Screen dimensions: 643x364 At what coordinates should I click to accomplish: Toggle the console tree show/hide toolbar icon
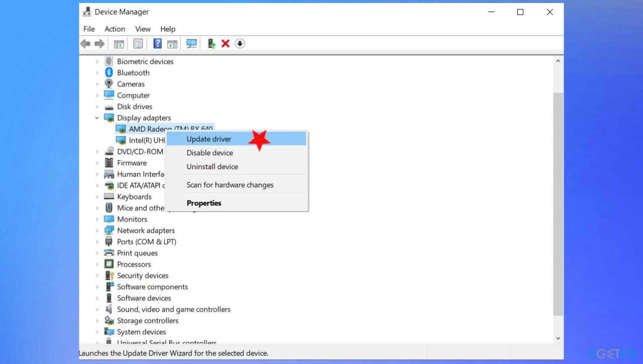click(119, 44)
